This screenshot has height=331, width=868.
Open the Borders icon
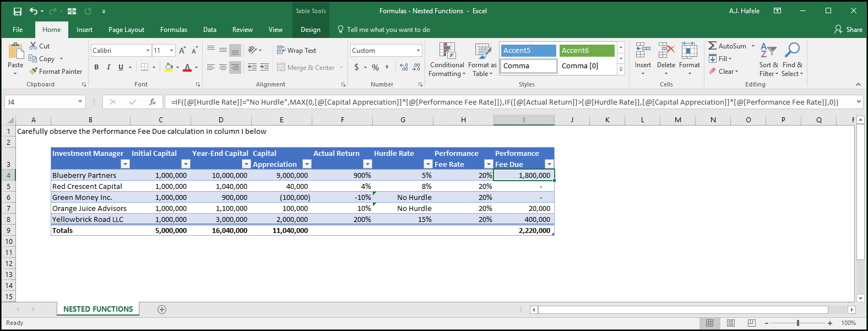tap(145, 67)
